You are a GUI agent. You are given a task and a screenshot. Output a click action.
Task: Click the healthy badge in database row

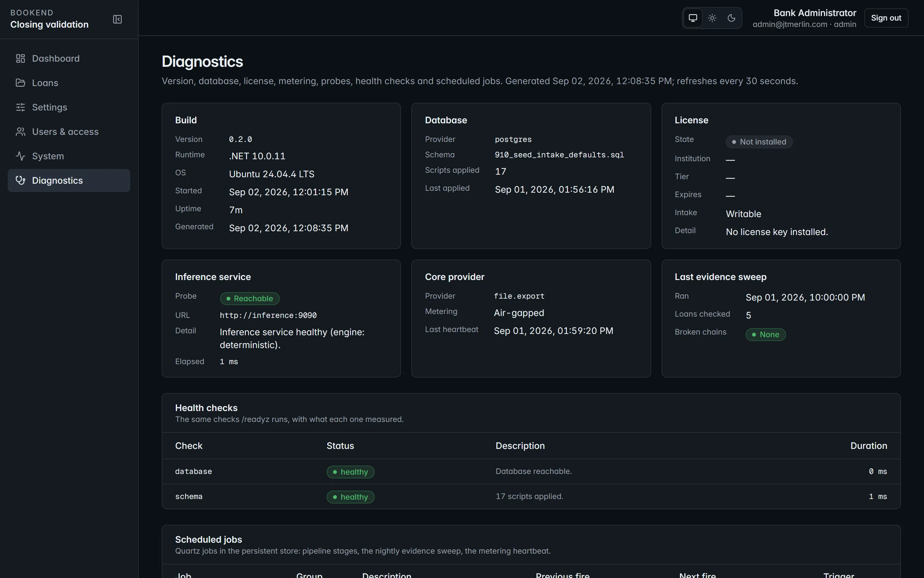tap(350, 472)
